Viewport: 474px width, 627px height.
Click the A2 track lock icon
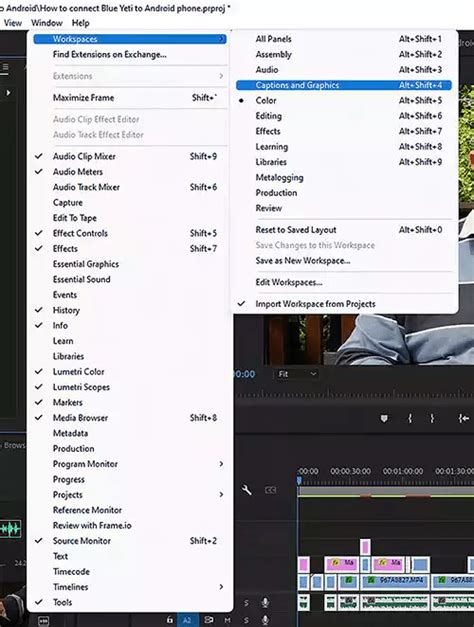click(x=170, y=620)
